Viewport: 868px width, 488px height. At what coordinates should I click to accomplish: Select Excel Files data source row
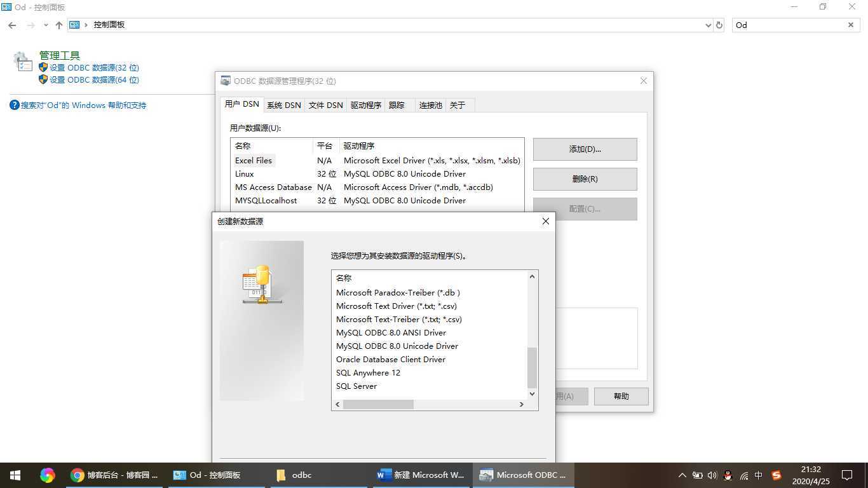(x=377, y=160)
